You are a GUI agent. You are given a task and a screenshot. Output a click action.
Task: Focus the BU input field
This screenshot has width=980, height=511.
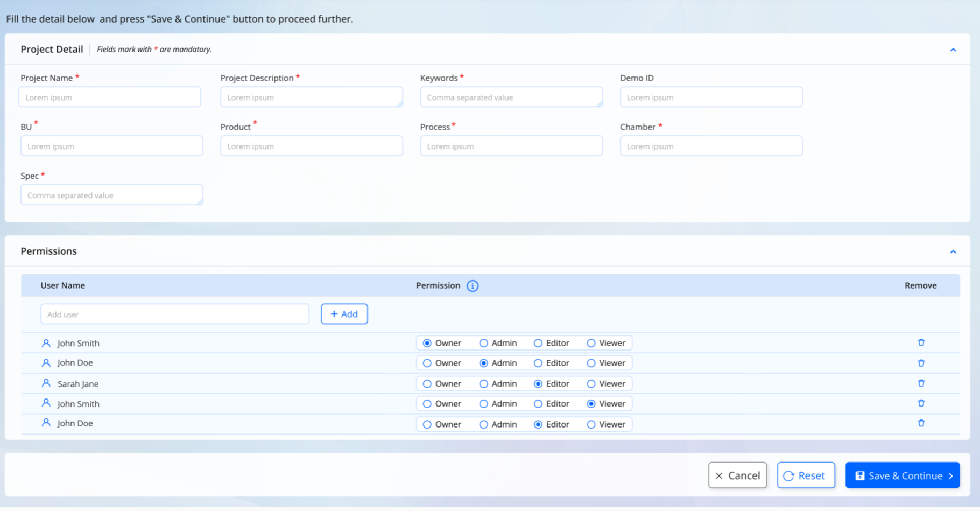112,146
